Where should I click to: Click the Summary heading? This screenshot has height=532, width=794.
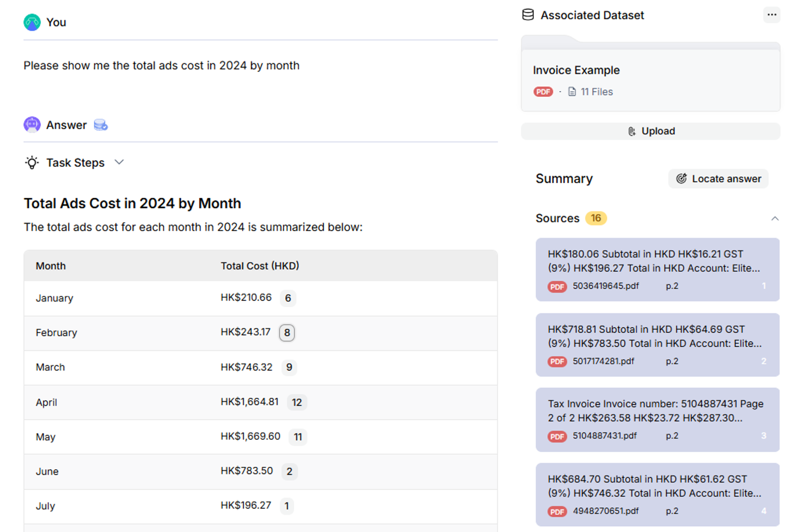tap(564, 179)
